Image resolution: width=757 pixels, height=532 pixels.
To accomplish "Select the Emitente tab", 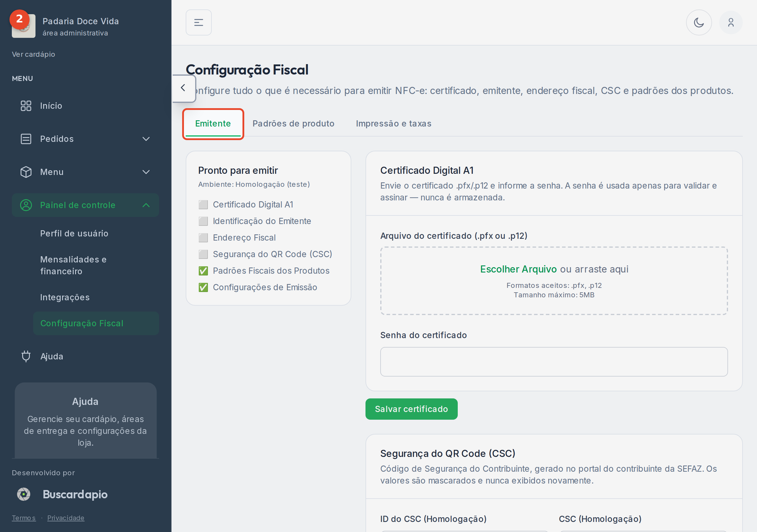I will tap(213, 124).
